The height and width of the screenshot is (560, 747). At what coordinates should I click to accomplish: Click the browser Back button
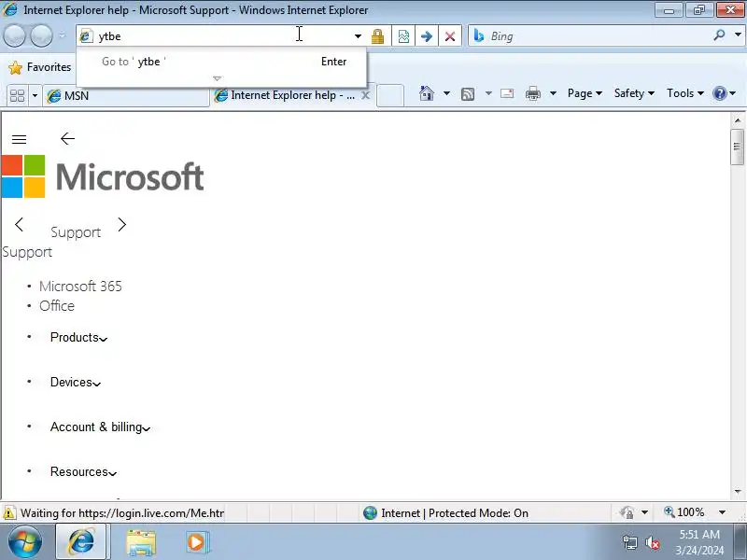(x=14, y=35)
